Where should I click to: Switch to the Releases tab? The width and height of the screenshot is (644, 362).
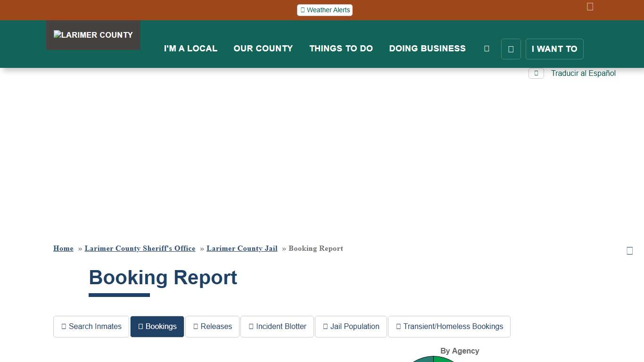click(212, 326)
